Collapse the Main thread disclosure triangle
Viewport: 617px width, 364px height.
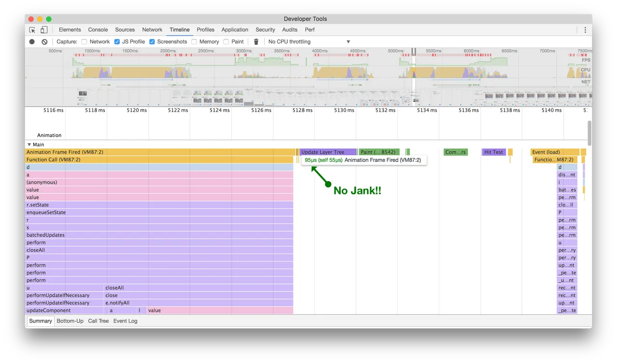click(x=29, y=144)
